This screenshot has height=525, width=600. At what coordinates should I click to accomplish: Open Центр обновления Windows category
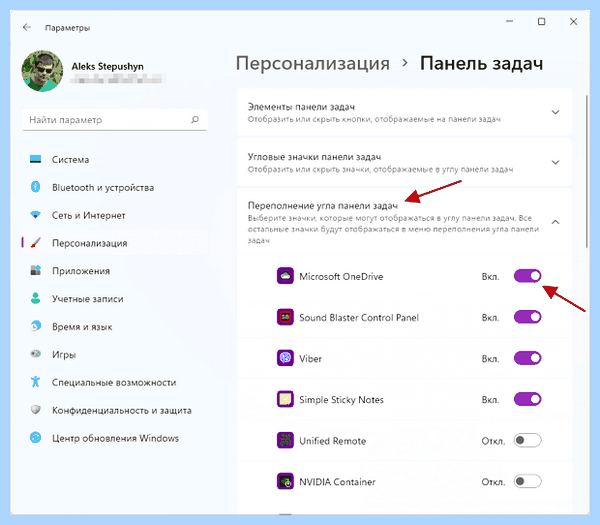click(x=115, y=438)
